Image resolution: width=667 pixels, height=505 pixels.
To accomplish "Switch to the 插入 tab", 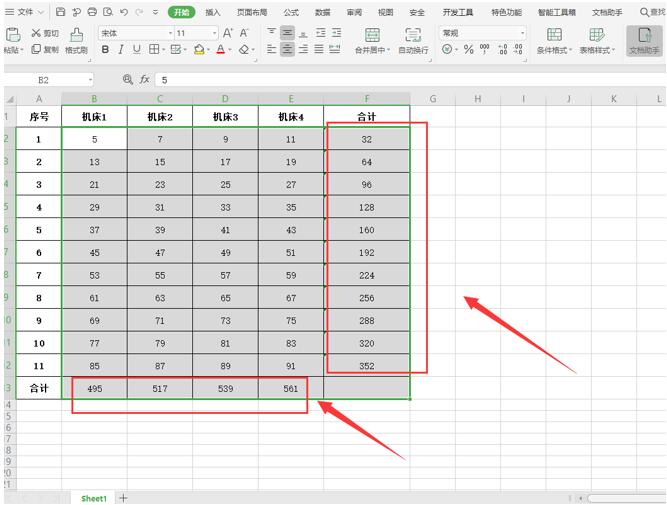I will (x=213, y=12).
